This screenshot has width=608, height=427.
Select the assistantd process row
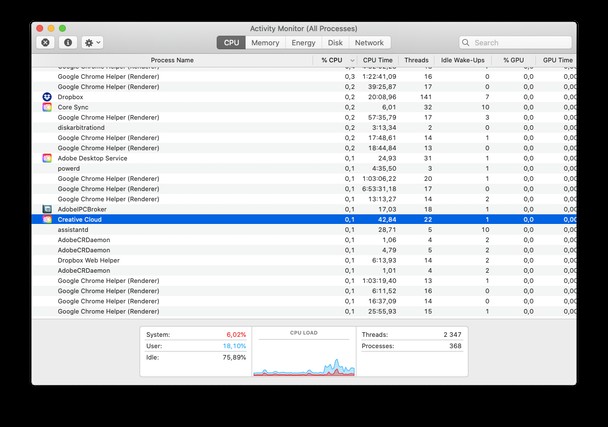click(x=304, y=230)
